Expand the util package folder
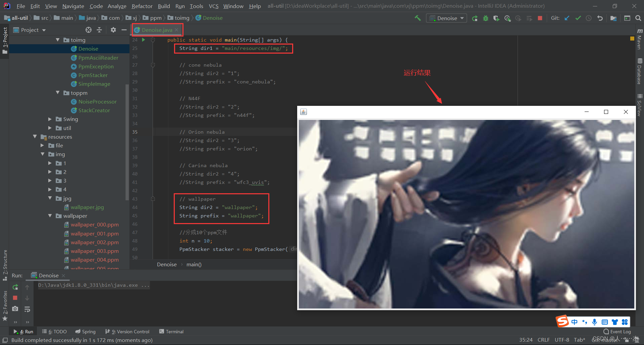The image size is (644, 345). tap(50, 128)
